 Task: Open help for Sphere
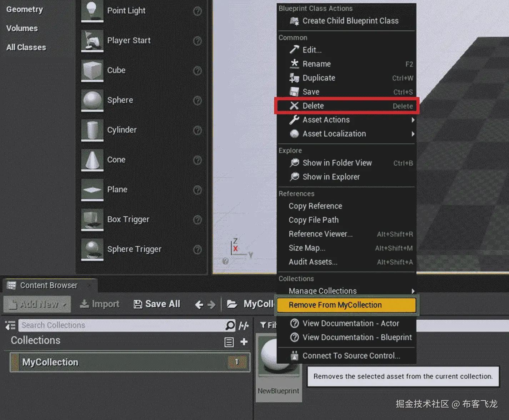[x=197, y=101]
